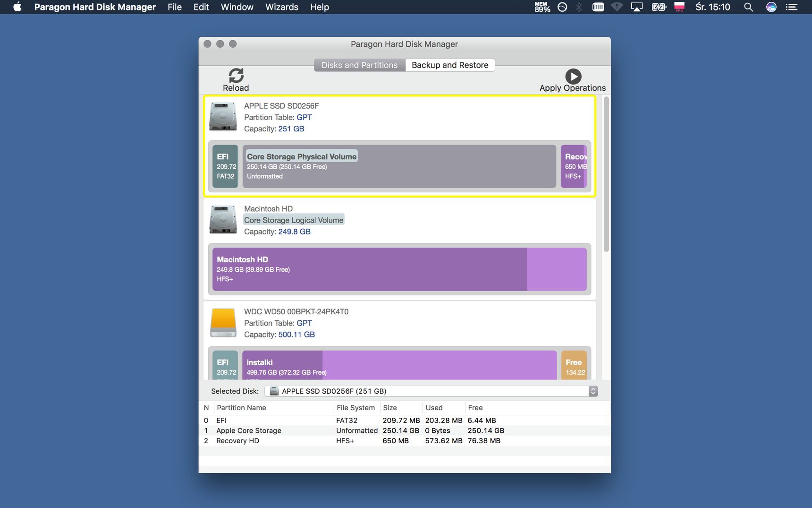Select the APPLE SSD EFI partition block
The height and width of the screenshot is (508, 812).
225,166
